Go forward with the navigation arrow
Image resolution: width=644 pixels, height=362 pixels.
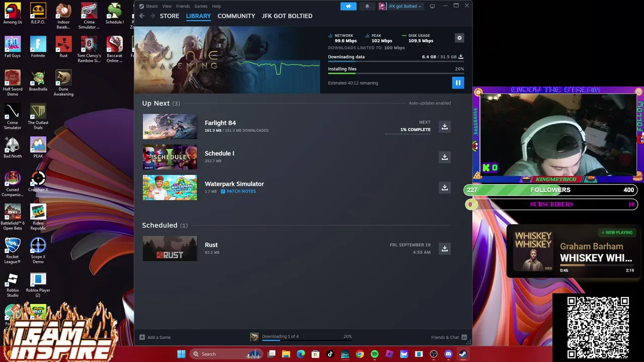coord(152,16)
